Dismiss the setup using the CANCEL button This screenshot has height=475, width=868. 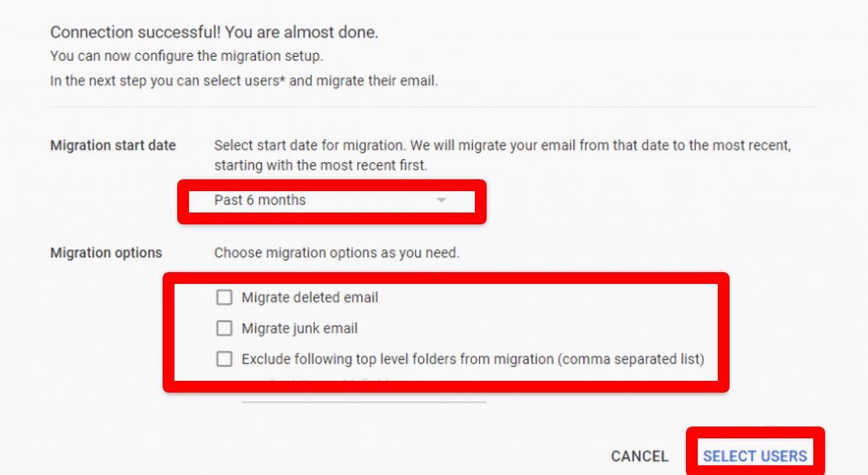(639, 456)
